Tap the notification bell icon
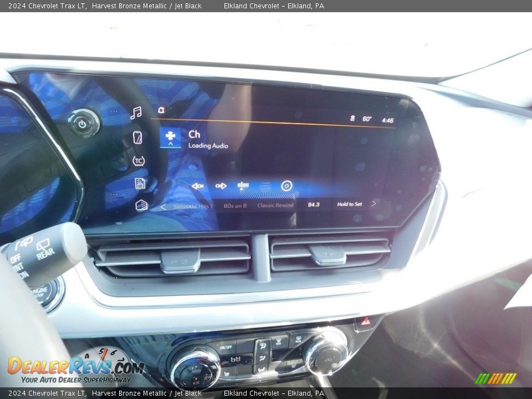The width and height of the screenshot is (532, 399). [161, 110]
